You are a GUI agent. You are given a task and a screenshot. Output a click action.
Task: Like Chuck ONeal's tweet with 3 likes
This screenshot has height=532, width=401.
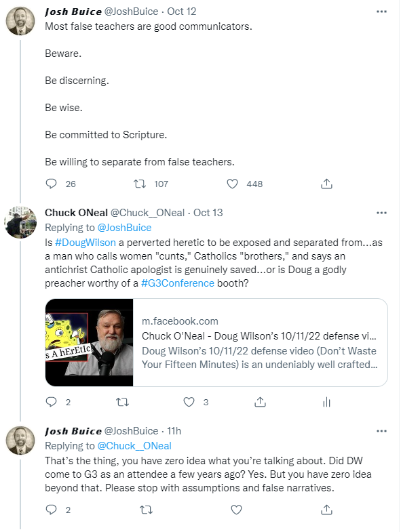(189, 402)
